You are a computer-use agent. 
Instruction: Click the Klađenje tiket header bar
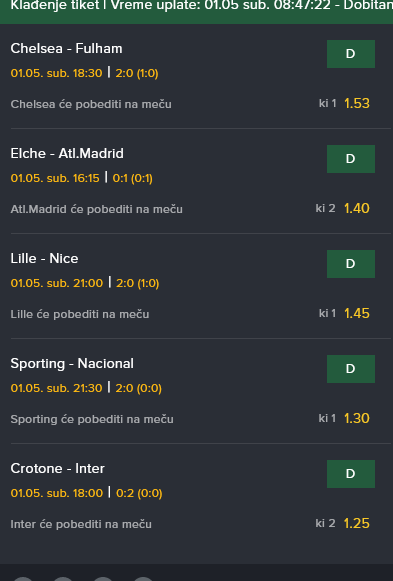click(196, 12)
